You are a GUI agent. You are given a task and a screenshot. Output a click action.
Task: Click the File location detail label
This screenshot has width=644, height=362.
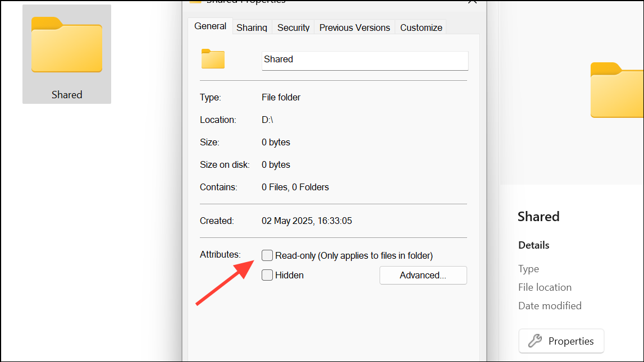[x=545, y=287]
